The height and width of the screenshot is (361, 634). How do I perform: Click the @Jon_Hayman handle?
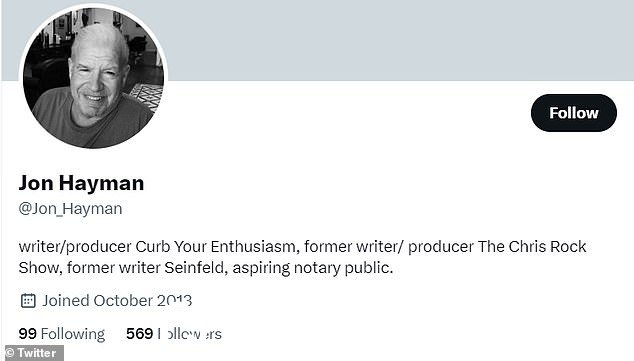click(x=70, y=209)
